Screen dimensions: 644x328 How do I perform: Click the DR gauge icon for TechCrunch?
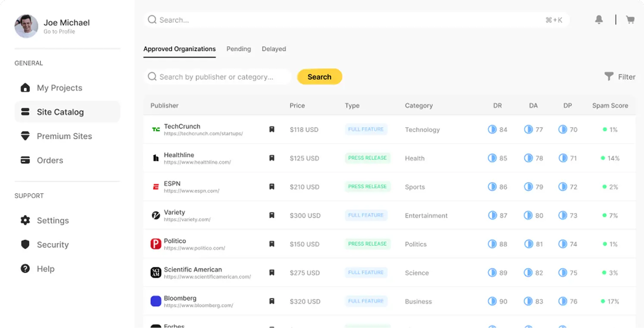(492, 129)
